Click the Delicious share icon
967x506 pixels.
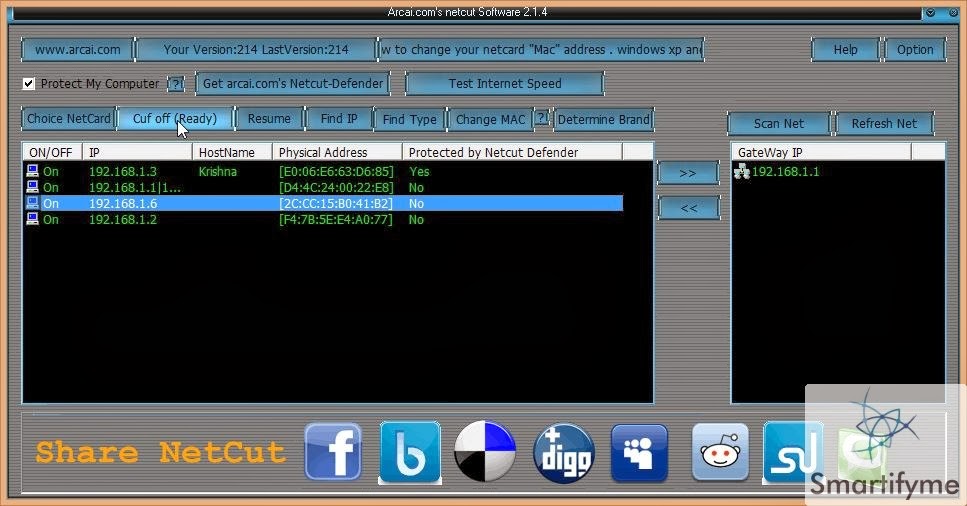click(x=485, y=452)
